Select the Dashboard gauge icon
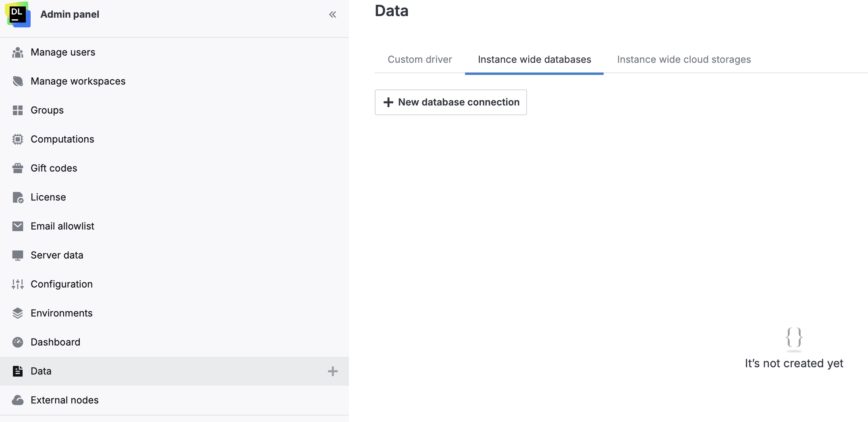The image size is (868, 422). [x=18, y=342]
